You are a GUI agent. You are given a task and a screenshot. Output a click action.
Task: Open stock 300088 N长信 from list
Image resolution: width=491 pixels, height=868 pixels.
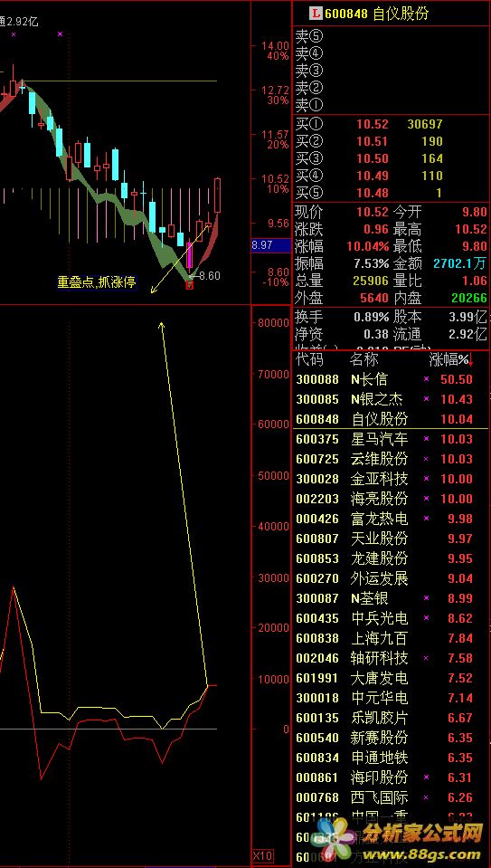(391, 380)
